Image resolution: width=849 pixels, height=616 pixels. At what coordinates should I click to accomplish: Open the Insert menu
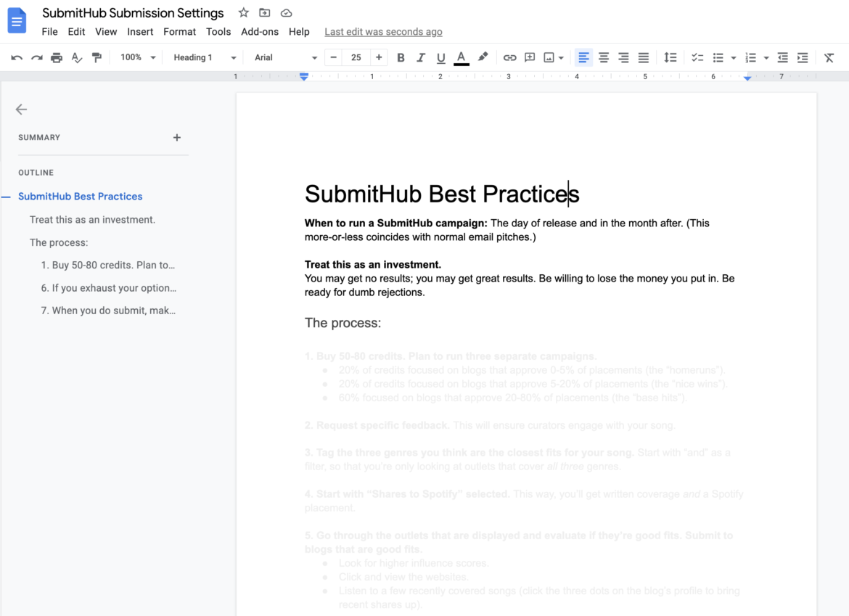tap(140, 32)
